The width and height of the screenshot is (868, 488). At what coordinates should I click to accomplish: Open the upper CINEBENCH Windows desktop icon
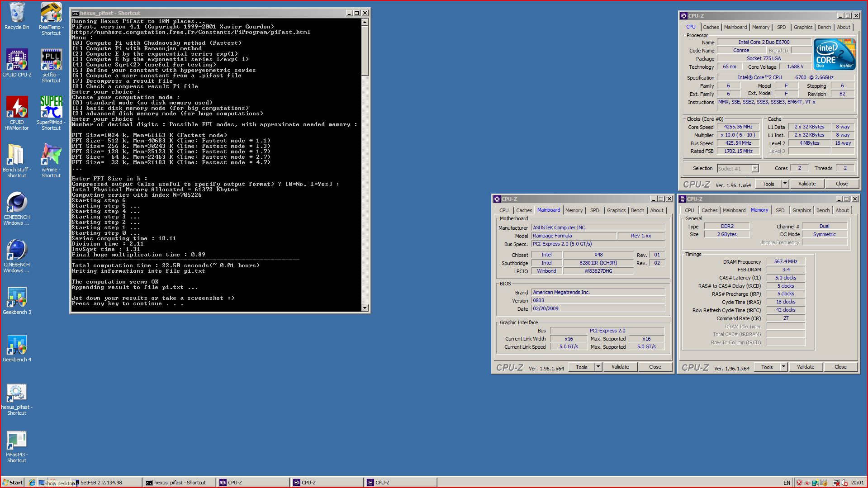tap(17, 208)
